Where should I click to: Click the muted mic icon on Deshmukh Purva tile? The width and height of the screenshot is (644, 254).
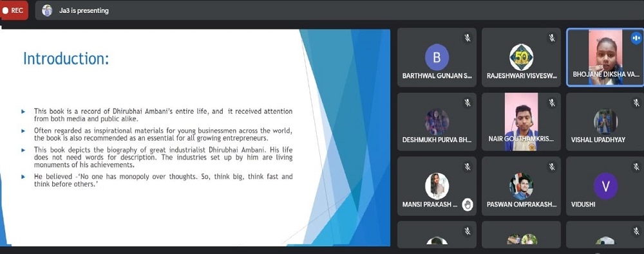467,103
